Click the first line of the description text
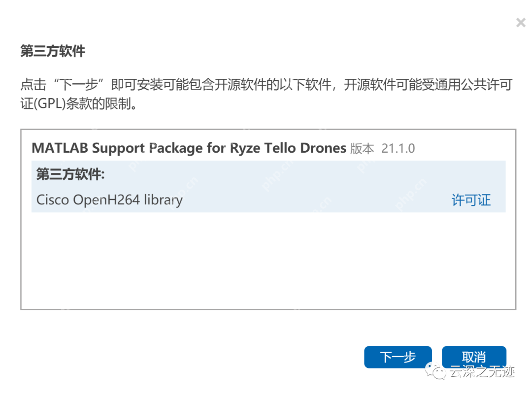532x395 pixels. (x=266, y=85)
